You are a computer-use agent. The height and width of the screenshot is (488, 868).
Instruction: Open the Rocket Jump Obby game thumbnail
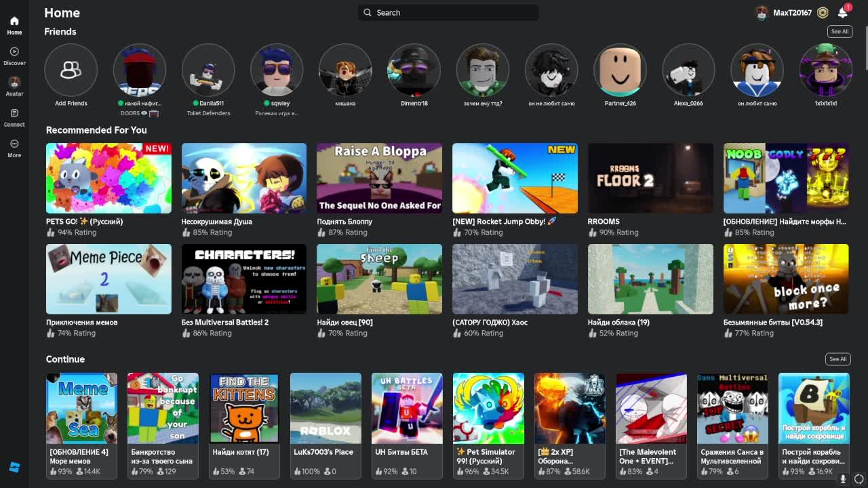515,178
